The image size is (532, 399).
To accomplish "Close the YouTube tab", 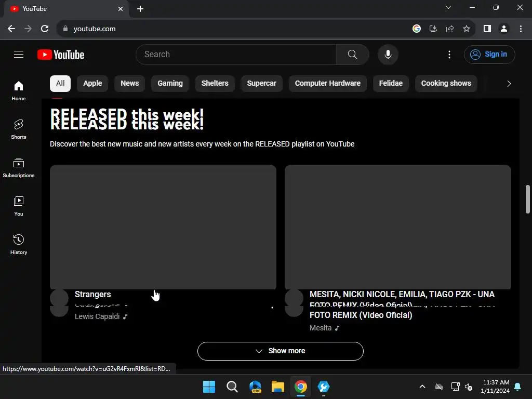I will (121, 9).
